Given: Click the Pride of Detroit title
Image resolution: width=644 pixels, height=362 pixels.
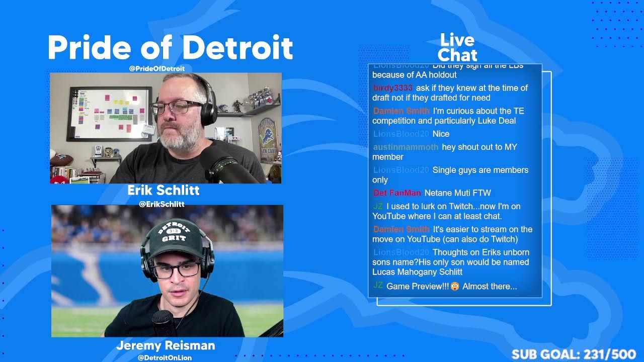Looking at the screenshot, I should (170, 48).
